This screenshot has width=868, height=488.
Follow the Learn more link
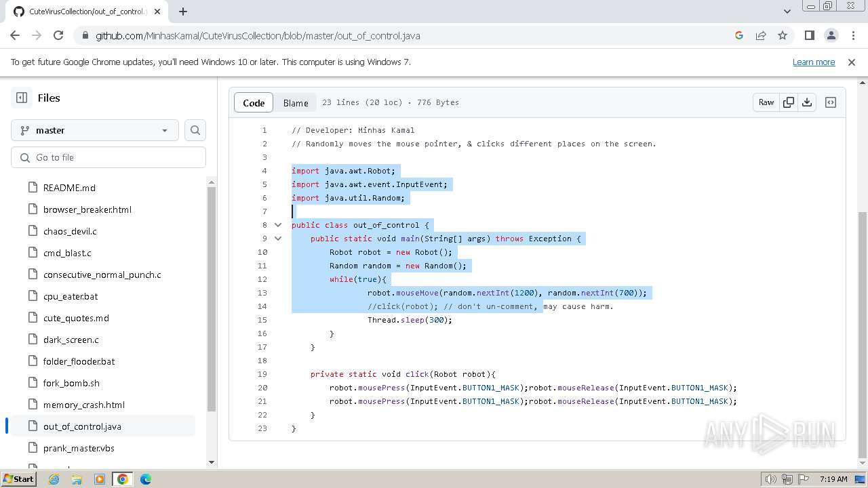pyautogui.click(x=814, y=62)
